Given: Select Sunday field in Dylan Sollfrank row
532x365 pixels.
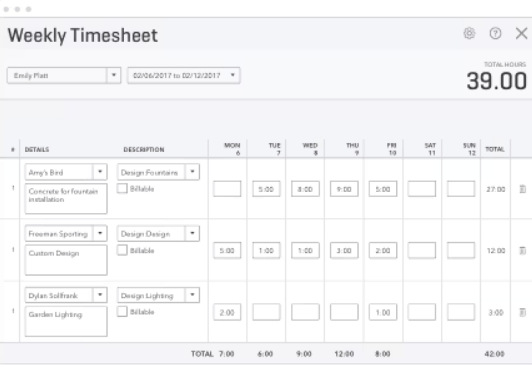Looking at the screenshot, I should [x=461, y=312].
